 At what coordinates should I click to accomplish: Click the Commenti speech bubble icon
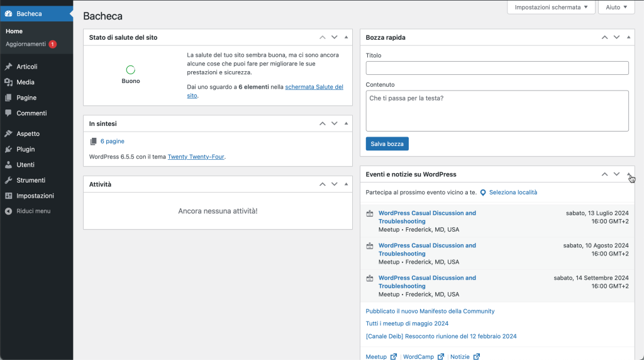(x=8, y=113)
